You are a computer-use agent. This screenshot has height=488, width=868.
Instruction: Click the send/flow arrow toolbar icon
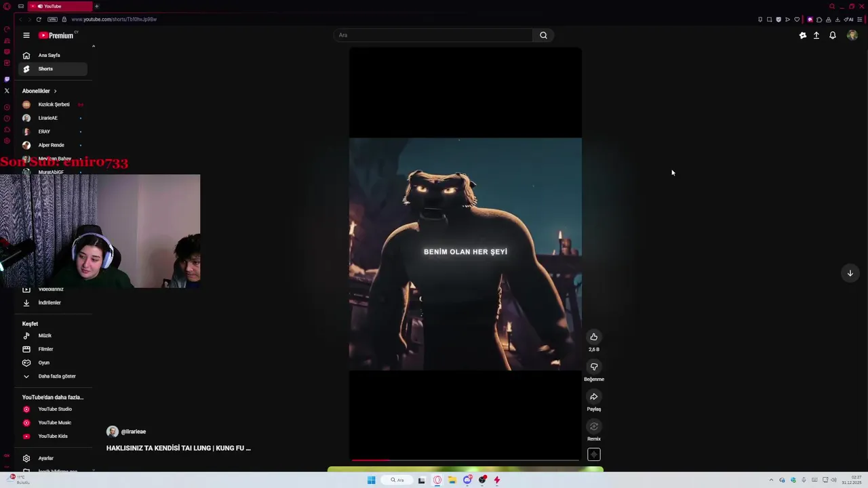click(x=787, y=20)
